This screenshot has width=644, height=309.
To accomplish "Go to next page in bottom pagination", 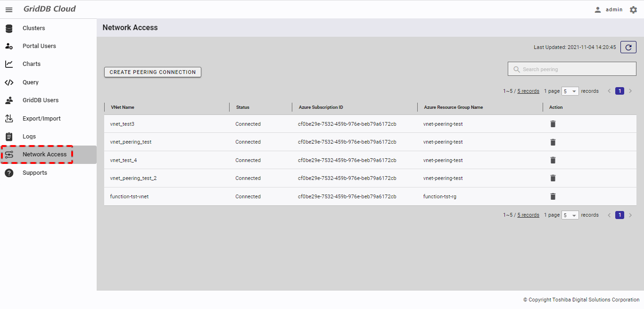I will [630, 215].
